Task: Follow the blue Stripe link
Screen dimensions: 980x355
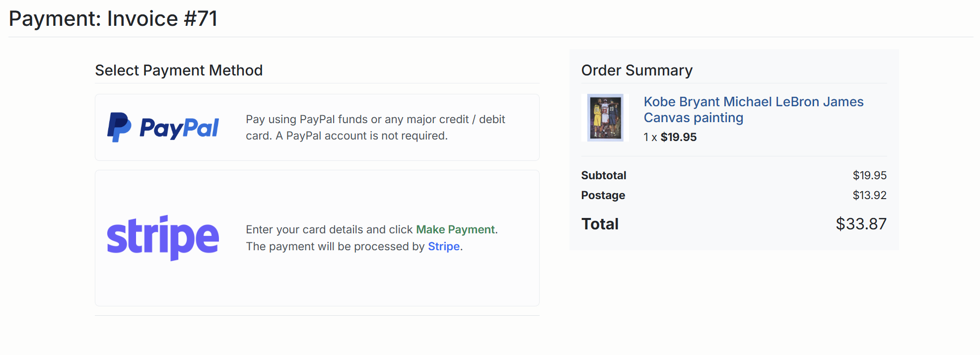Action: pyautogui.click(x=444, y=246)
